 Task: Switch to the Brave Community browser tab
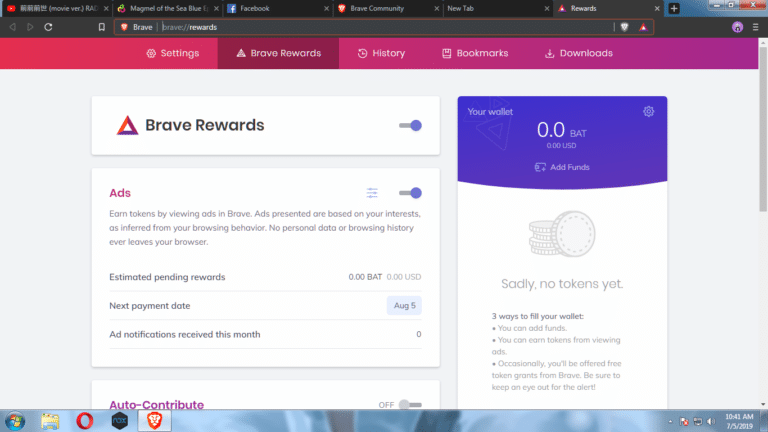click(x=388, y=8)
